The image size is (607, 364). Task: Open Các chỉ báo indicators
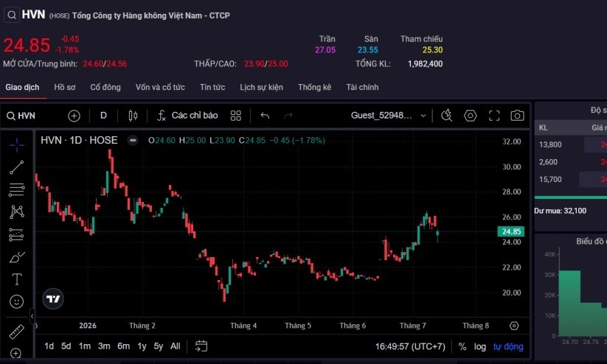point(187,115)
